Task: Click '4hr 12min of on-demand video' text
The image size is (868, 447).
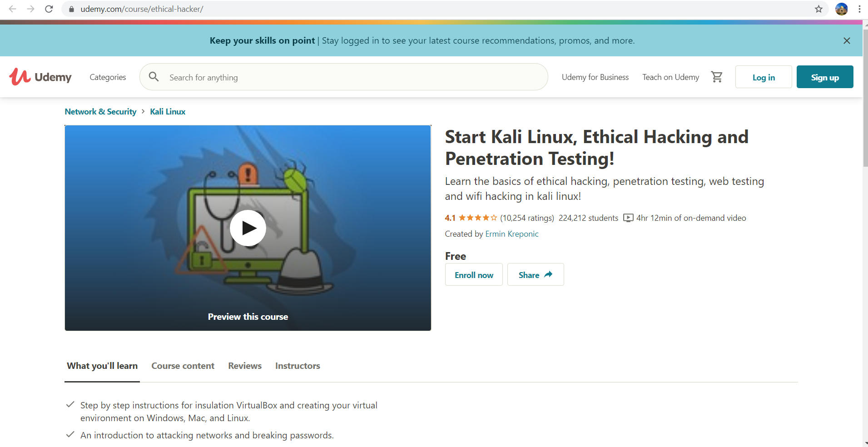Action: (x=691, y=218)
